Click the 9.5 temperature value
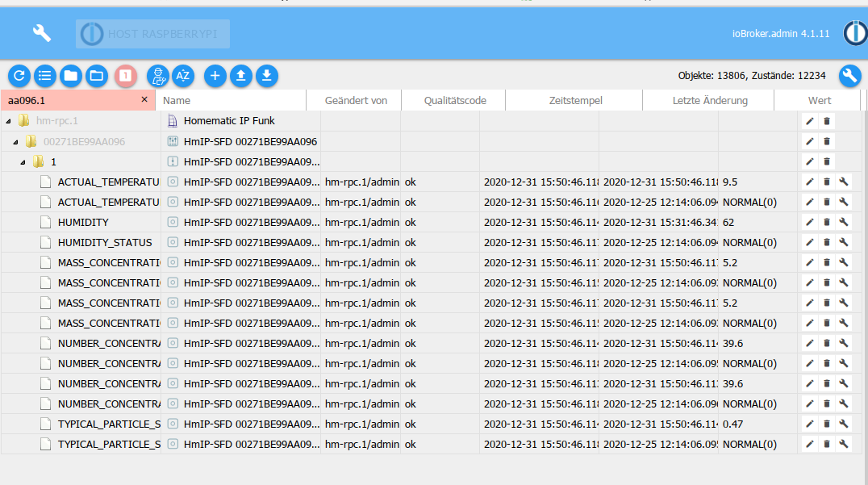The width and height of the screenshot is (868, 485). [730, 182]
